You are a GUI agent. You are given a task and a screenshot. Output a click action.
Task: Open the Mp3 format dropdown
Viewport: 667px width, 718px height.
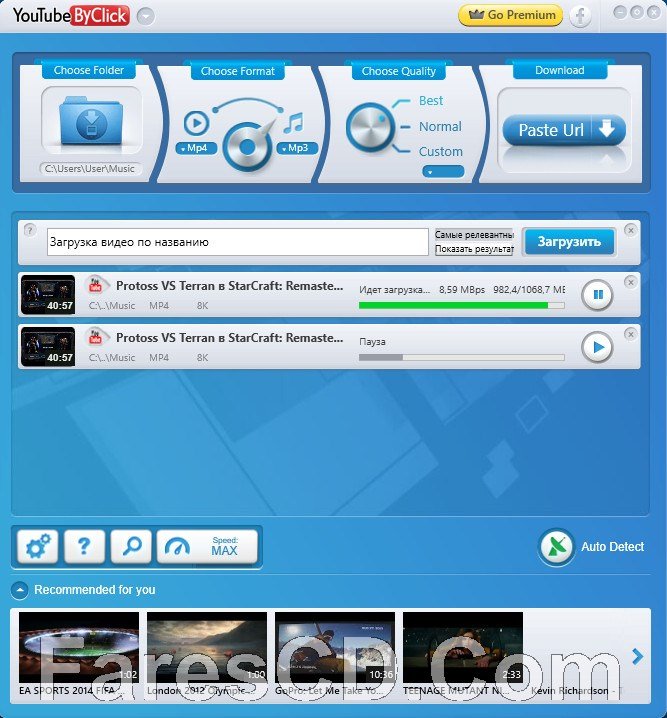(x=297, y=148)
